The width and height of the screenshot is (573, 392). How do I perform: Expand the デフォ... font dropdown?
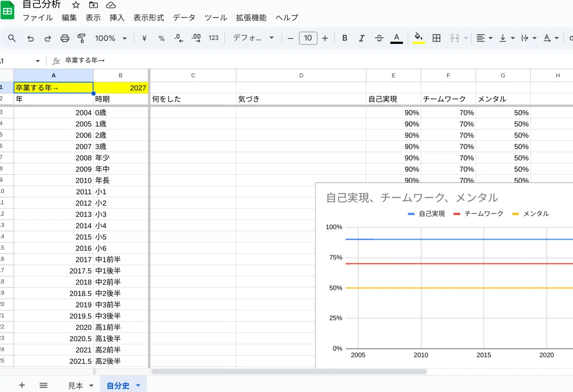253,38
